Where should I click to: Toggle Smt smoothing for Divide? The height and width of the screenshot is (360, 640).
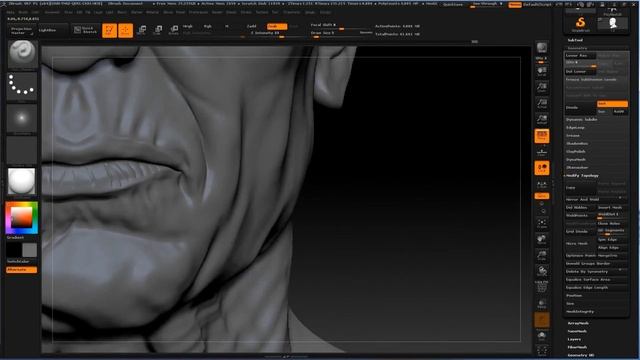point(612,104)
